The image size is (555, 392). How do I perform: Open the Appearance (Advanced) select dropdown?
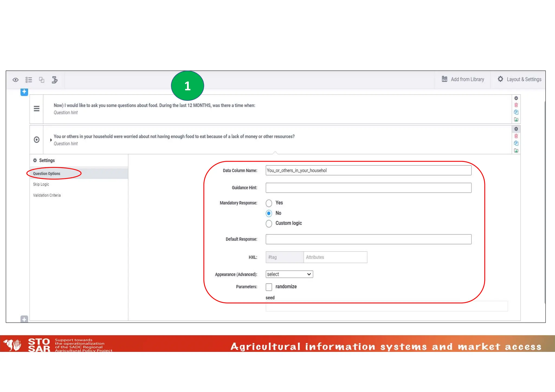click(x=289, y=274)
